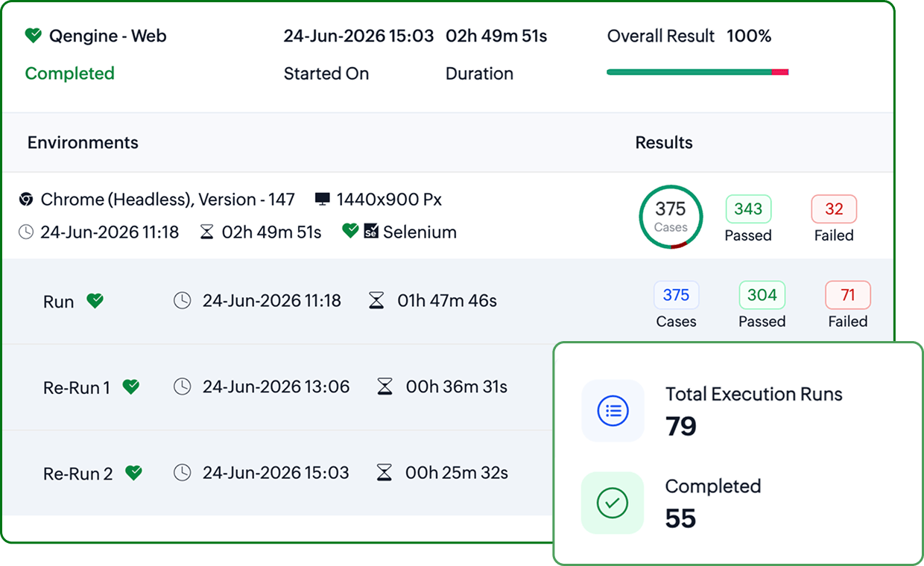Click the green heart icon next to Re-Run 1

click(131, 387)
